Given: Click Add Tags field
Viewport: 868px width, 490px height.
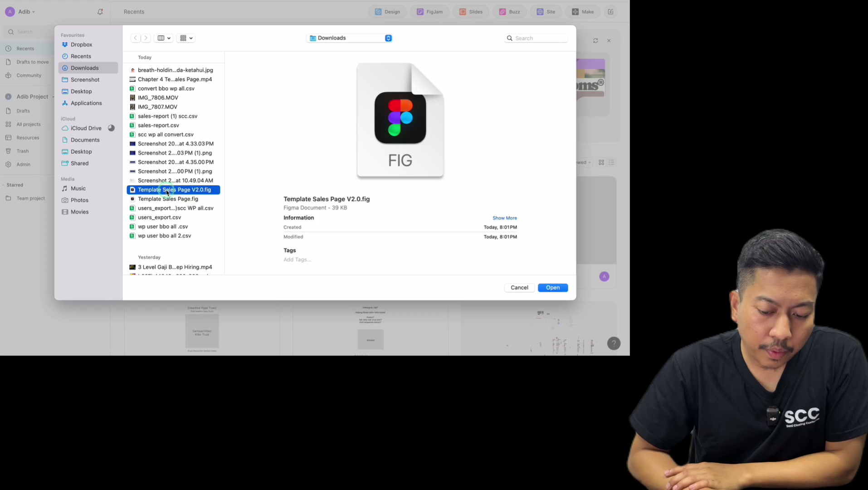Looking at the screenshot, I should pos(297,260).
